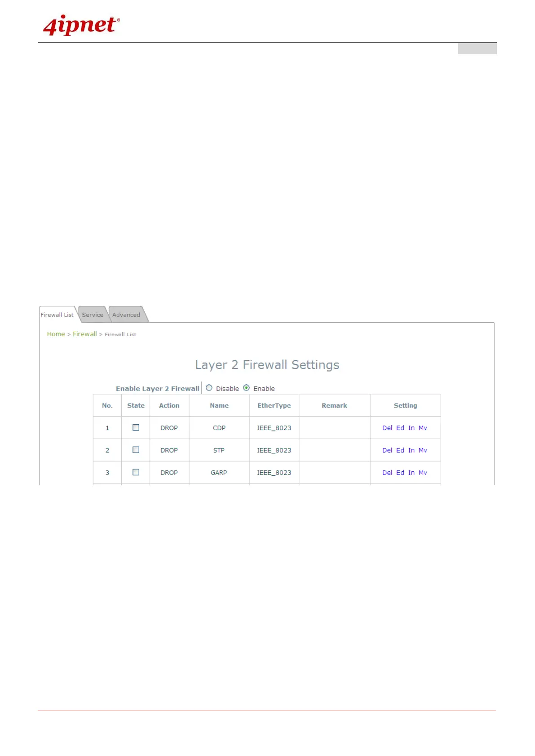Edit the CDP rule via Ed
The width and height of the screenshot is (535, 756).
click(400, 428)
